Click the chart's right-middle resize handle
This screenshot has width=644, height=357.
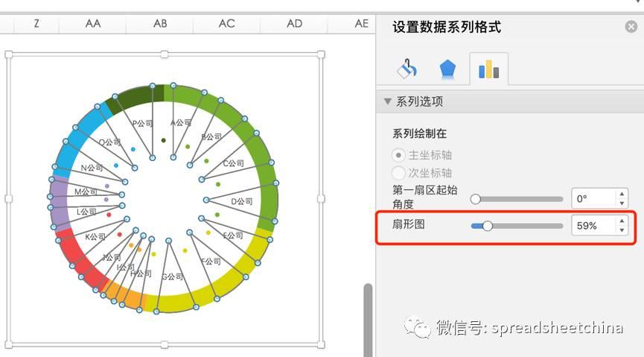(321, 199)
